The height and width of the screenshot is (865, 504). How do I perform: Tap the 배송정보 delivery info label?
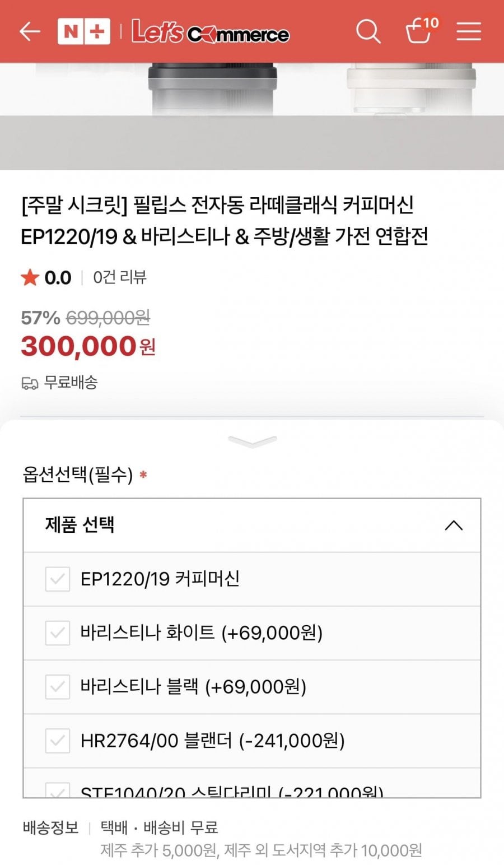click(50, 827)
